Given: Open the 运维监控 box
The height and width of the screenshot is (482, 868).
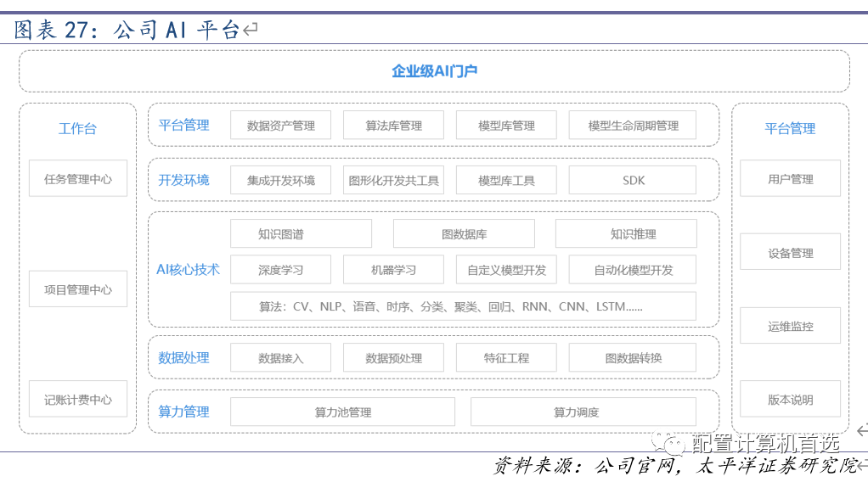Looking at the screenshot, I should coord(791,325).
